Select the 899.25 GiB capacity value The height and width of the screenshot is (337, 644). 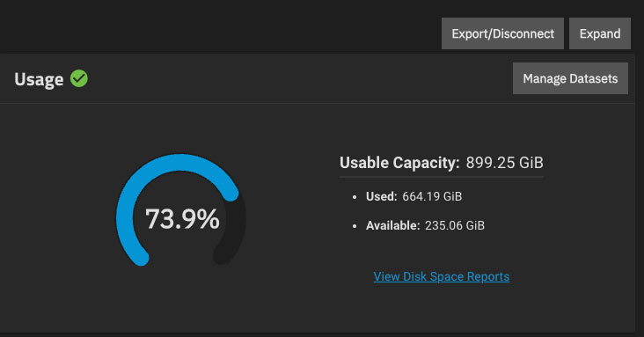coord(504,163)
